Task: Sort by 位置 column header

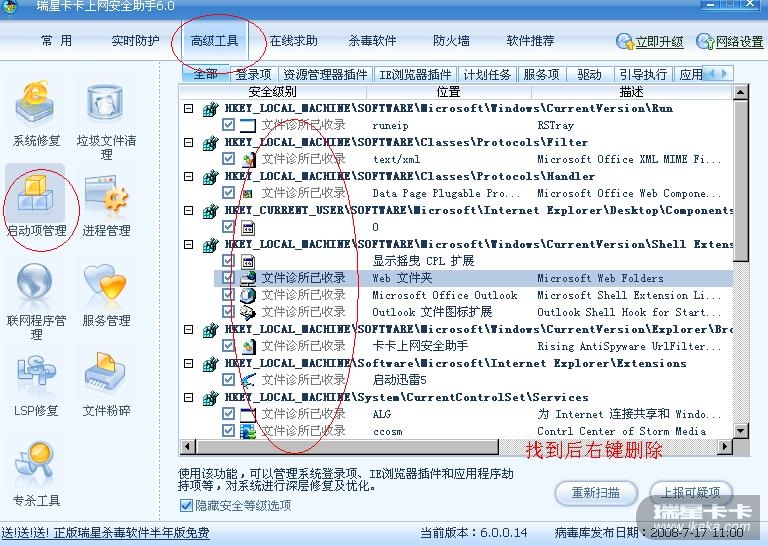Action: [449, 92]
